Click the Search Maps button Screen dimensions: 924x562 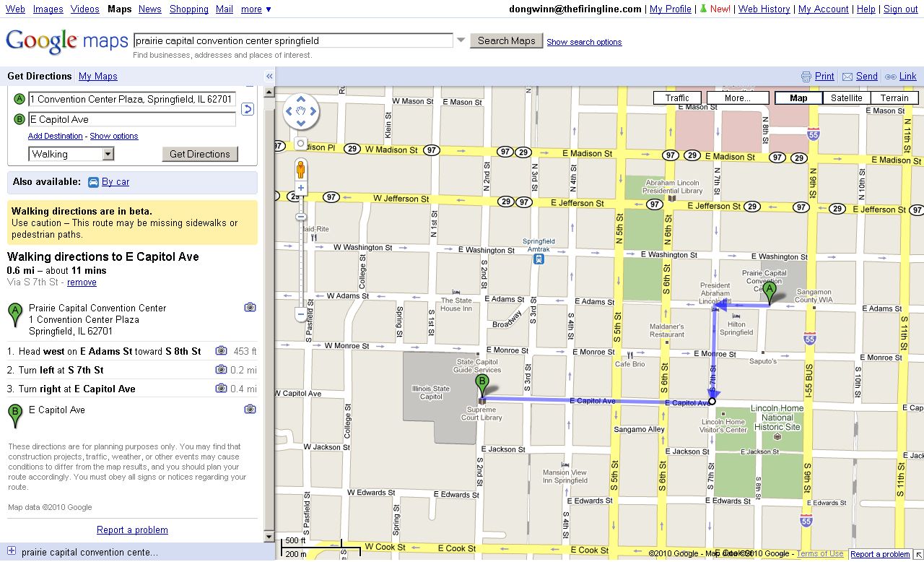tap(506, 40)
